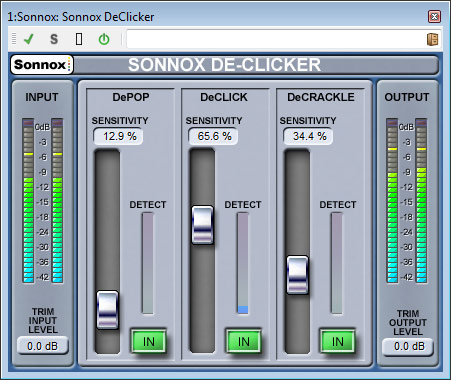Click the SONNOX DE-CLICKER title banner
451x380 pixels.
point(224,65)
